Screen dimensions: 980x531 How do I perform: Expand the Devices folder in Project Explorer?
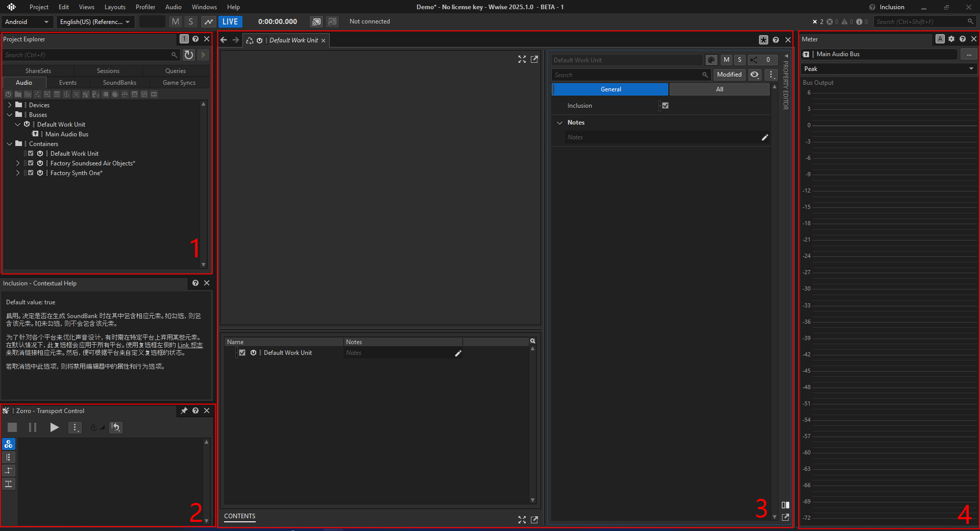[x=10, y=105]
